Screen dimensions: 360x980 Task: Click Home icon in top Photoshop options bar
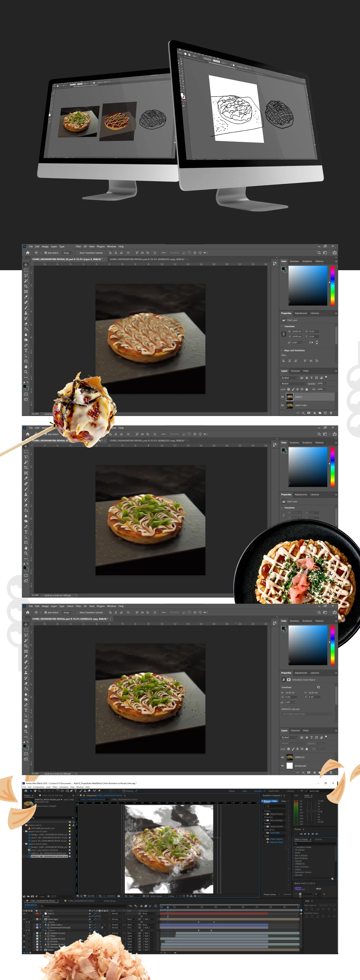[27, 253]
